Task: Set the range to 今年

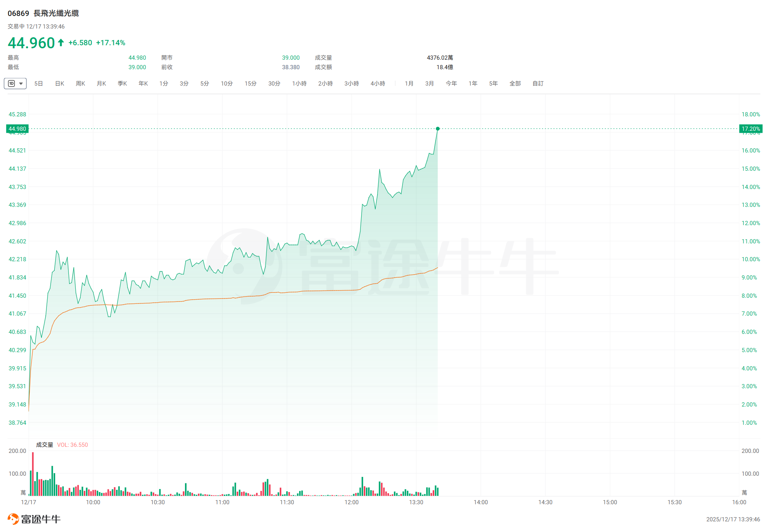Action: pos(451,83)
